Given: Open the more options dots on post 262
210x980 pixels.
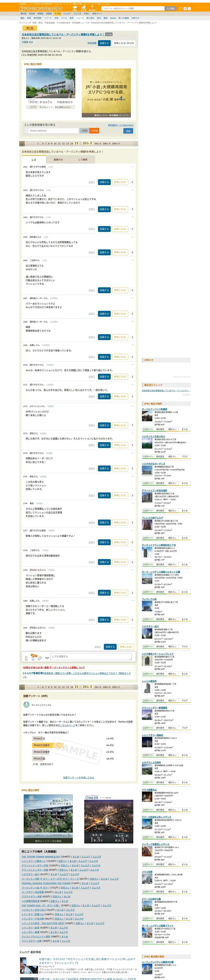Looking at the screenshot, I should tap(133, 166).
